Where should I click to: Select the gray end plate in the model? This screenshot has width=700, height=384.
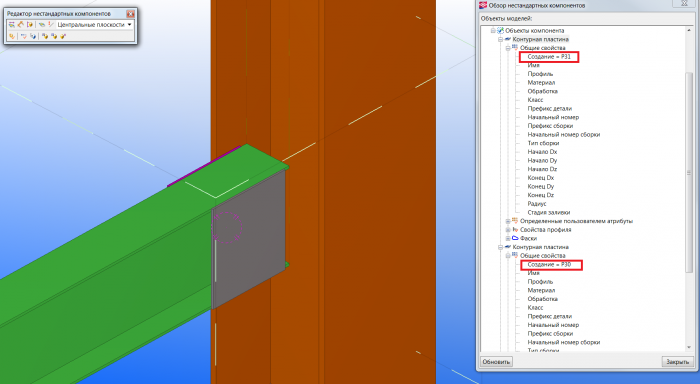point(248,237)
